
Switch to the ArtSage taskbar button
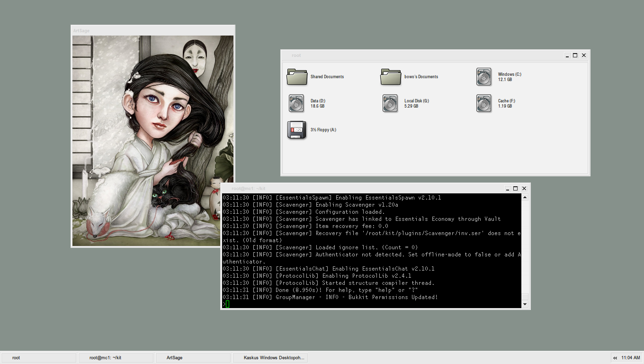point(193,358)
